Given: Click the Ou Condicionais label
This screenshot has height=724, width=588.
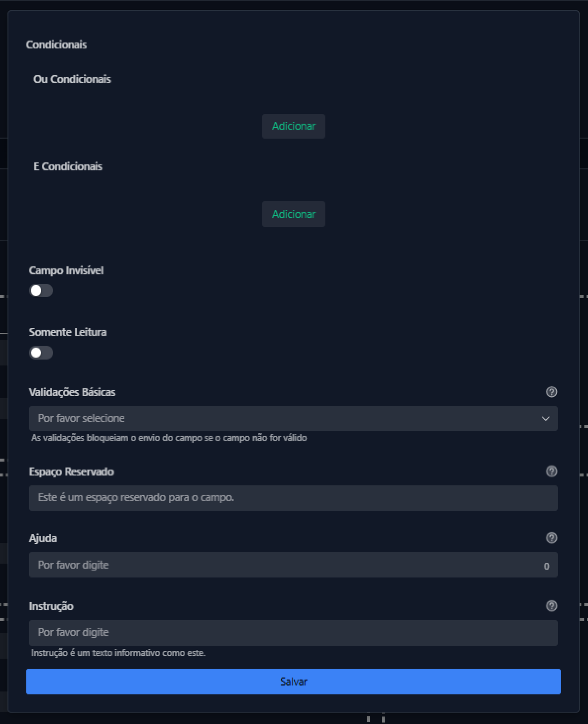Looking at the screenshot, I should (72, 79).
